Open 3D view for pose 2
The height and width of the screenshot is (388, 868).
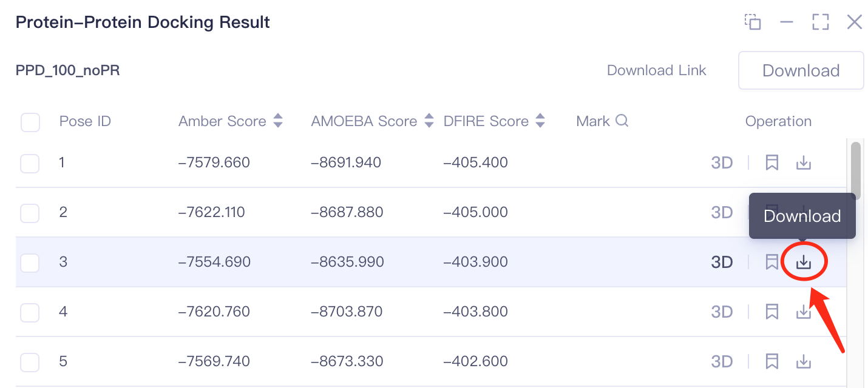coord(722,212)
